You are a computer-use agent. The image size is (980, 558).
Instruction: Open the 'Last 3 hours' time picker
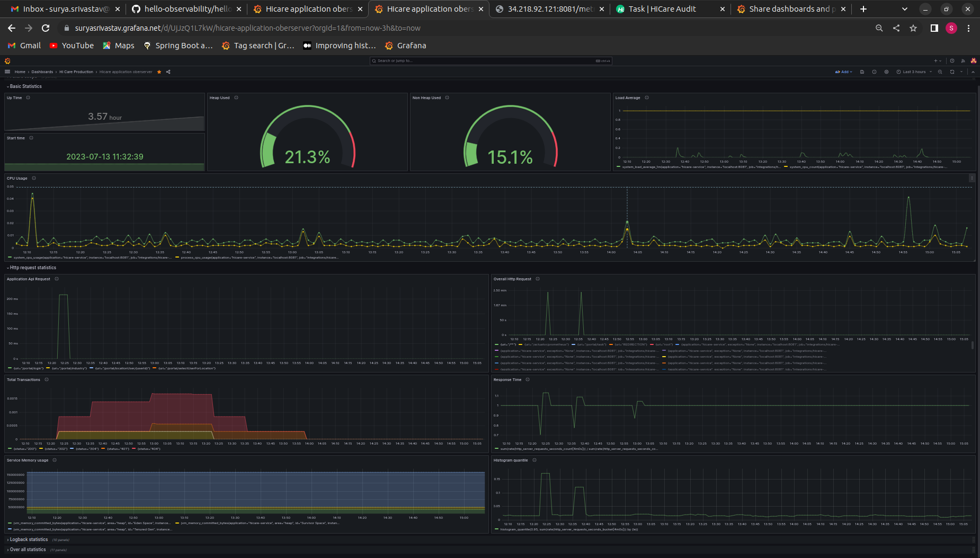pos(914,72)
